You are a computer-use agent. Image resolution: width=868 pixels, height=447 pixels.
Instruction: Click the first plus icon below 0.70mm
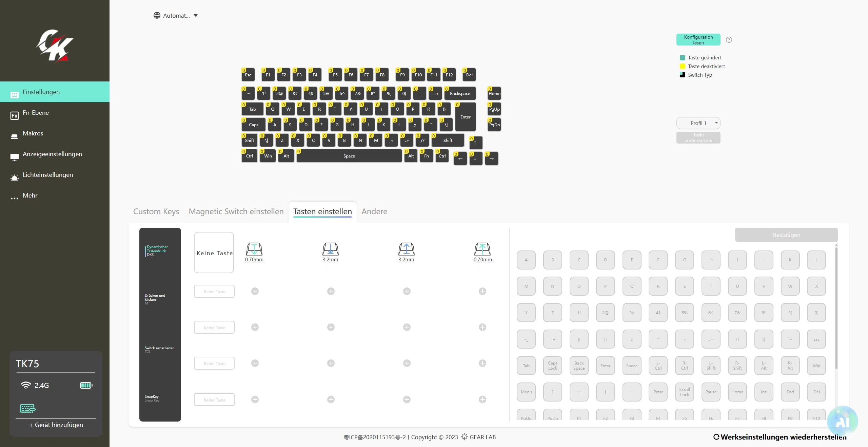[255, 291]
